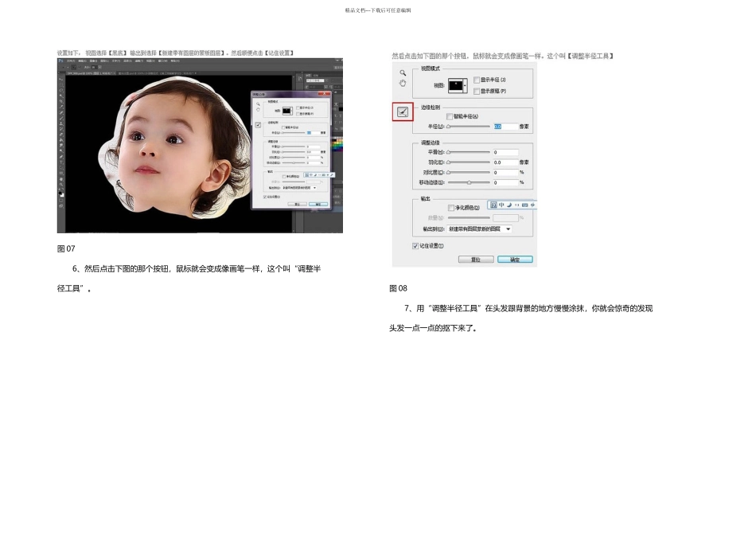This screenshot has width=756, height=535.
Task: Open the 文件 menu in Photoshop
Action: pos(71,61)
